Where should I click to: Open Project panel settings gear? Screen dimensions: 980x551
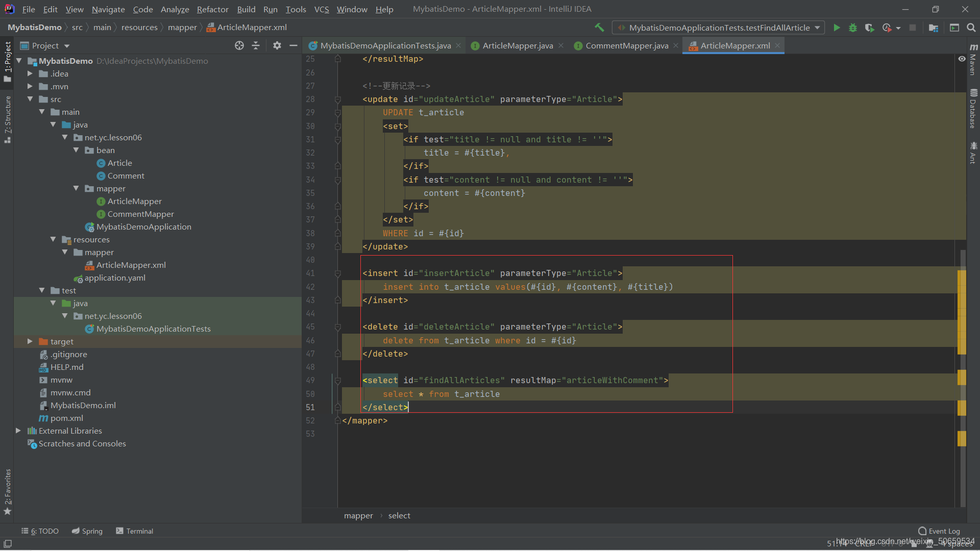pos(277,45)
